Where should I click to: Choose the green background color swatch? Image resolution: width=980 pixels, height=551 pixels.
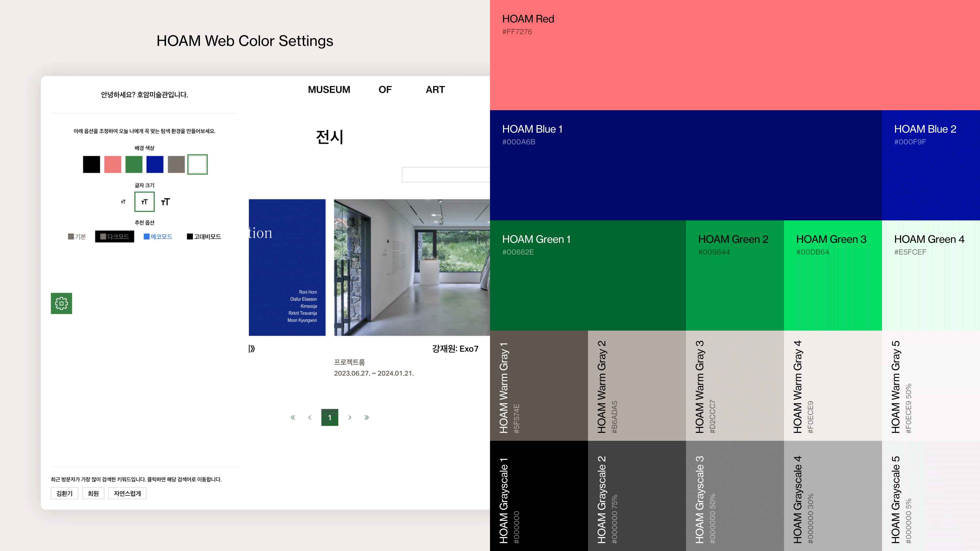[134, 164]
